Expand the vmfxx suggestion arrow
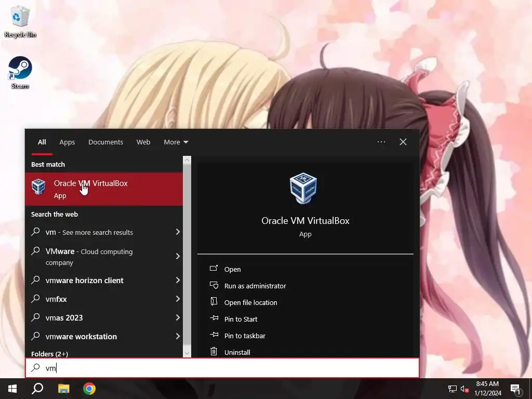This screenshot has width=532, height=399. coord(178,299)
